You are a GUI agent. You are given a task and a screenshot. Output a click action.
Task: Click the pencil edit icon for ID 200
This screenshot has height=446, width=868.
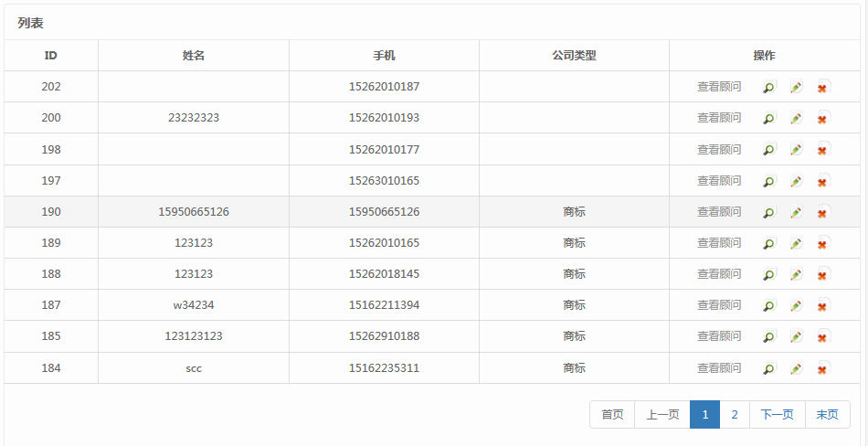click(796, 119)
